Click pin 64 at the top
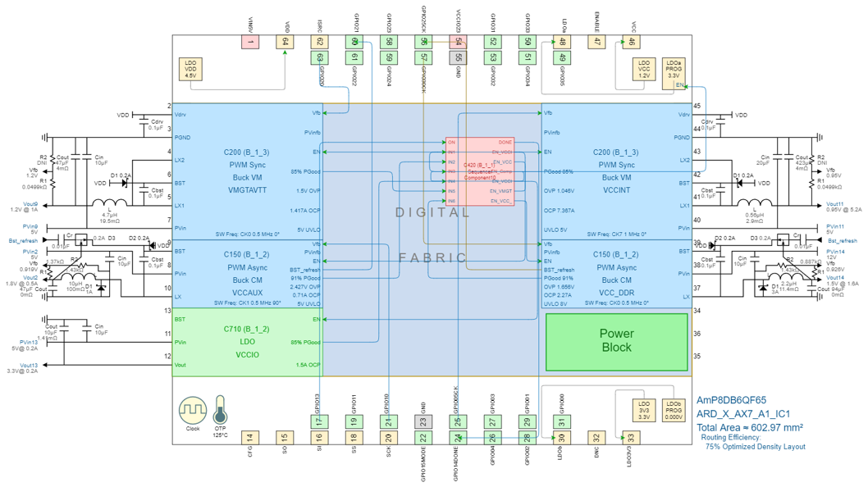Viewport: 868px width, 487px height. [x=285, y=42]
